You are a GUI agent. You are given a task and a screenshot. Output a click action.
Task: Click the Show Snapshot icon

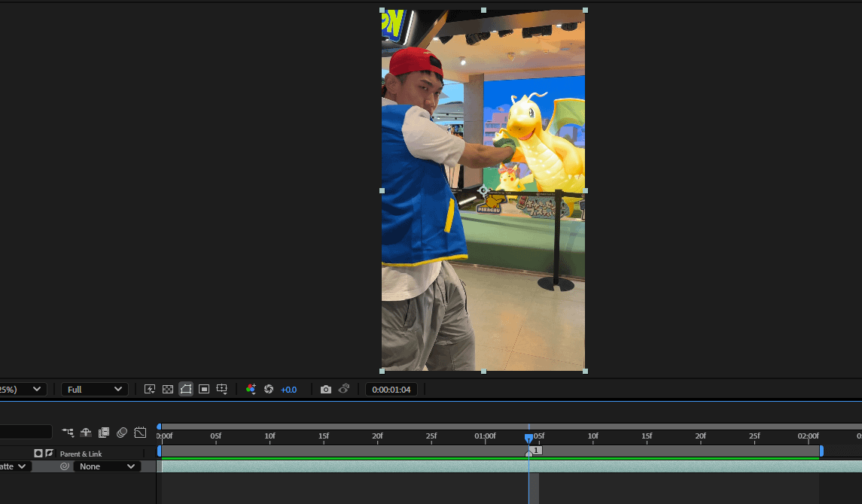[x=343, y=390]
